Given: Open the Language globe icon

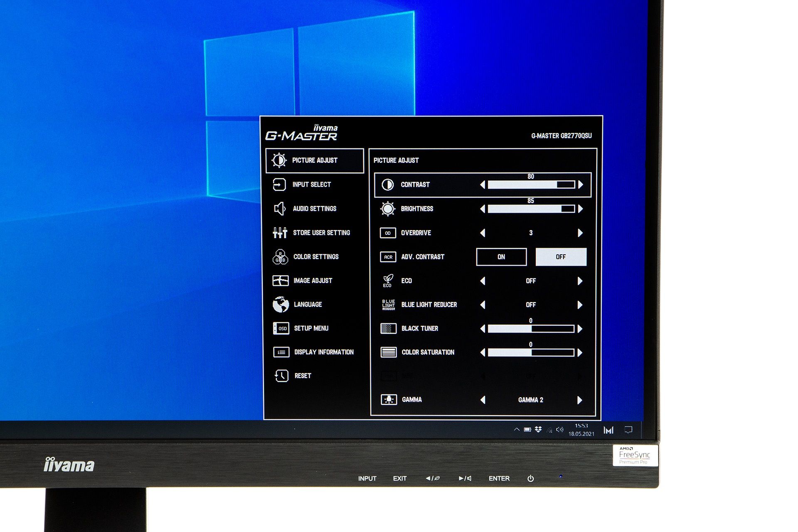Looking at the screenshot, I should [281, 305].
